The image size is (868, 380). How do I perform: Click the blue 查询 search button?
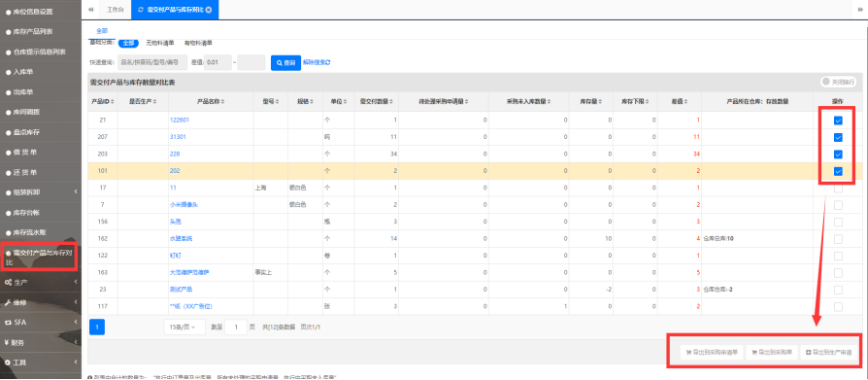pos(285,63)
